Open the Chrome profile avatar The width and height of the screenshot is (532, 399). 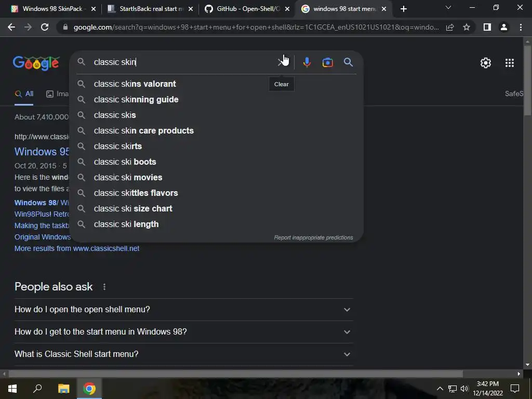[504, 27]
